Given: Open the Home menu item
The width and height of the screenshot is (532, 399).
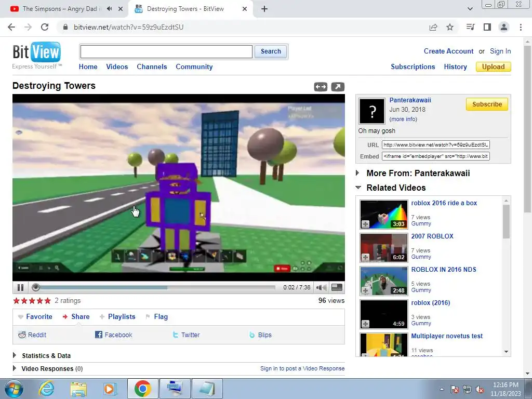Looking at the screenshot, I should [x=88, y=67].
